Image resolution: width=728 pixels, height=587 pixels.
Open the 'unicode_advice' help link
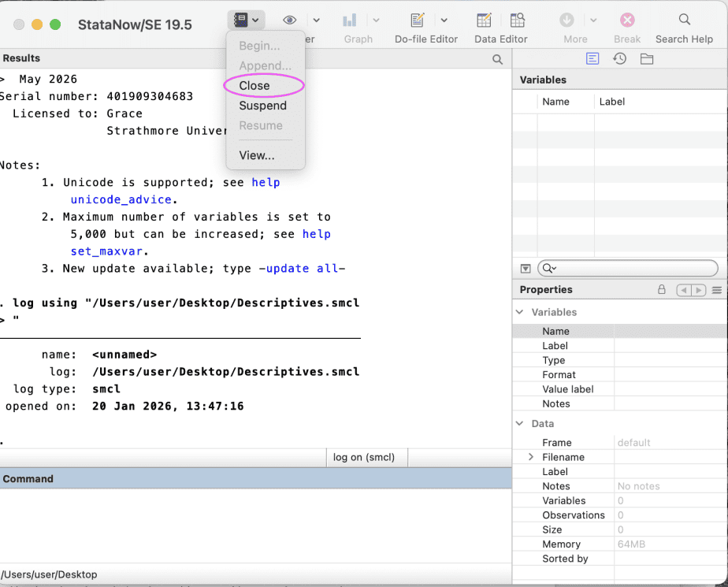pyautogui.click(x=121, y=199)
